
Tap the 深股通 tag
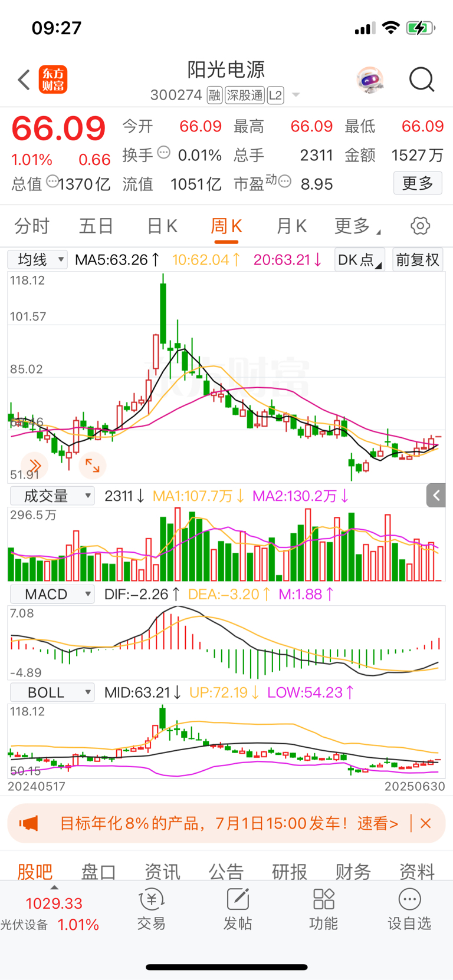[x=245, y=95]
